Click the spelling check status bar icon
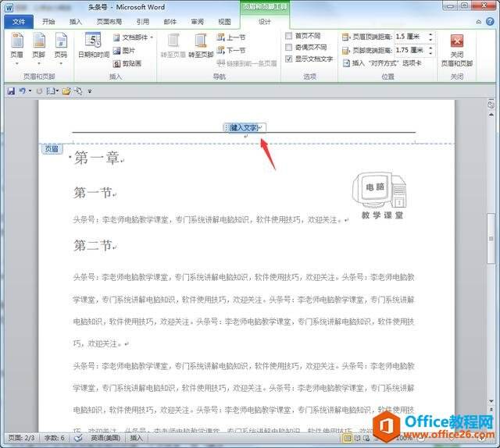The height and width of the screenshot is (448, 500). (78, 438)
